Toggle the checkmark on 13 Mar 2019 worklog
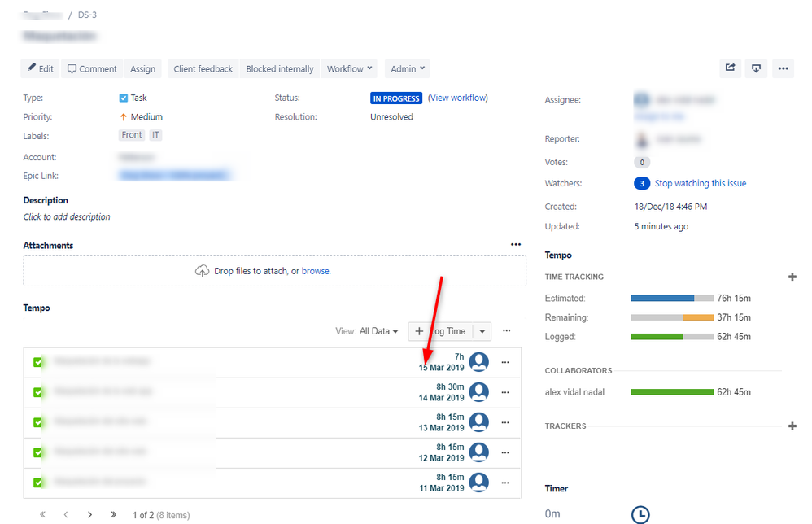The width and height of the screenshot is (812, 524). pyautogui.click(x=37, y=422)
